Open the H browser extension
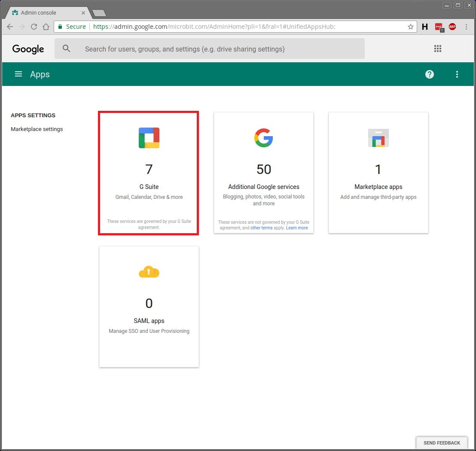 pyautogui.click(x=425, y=27)
